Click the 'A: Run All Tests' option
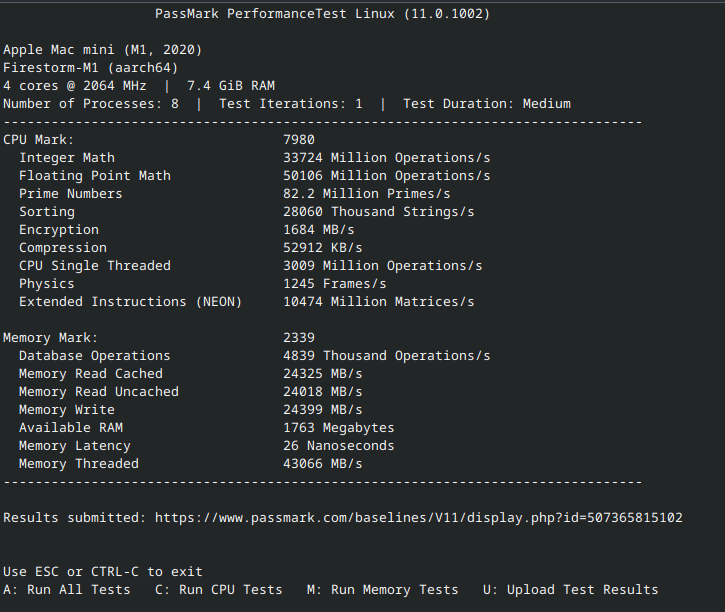Image resolution: width=725 pixels, height=612 pixels. pyautogui.click(x=67, y=590)
